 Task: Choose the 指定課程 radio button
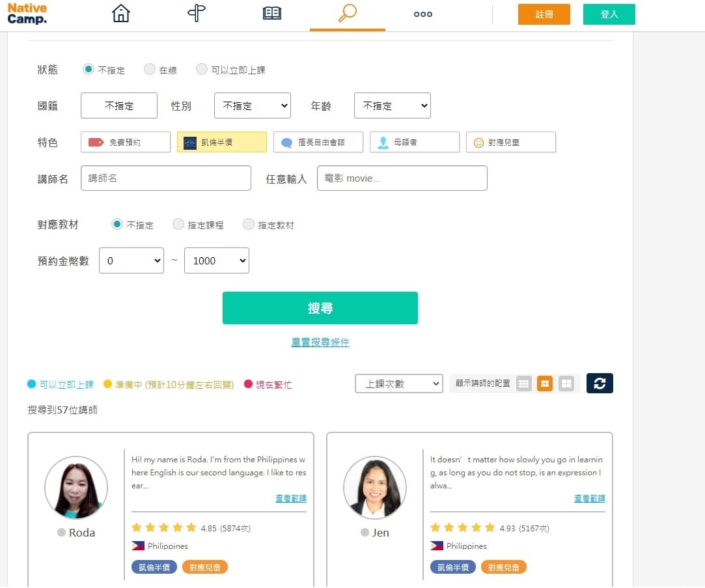coord(178,224)
